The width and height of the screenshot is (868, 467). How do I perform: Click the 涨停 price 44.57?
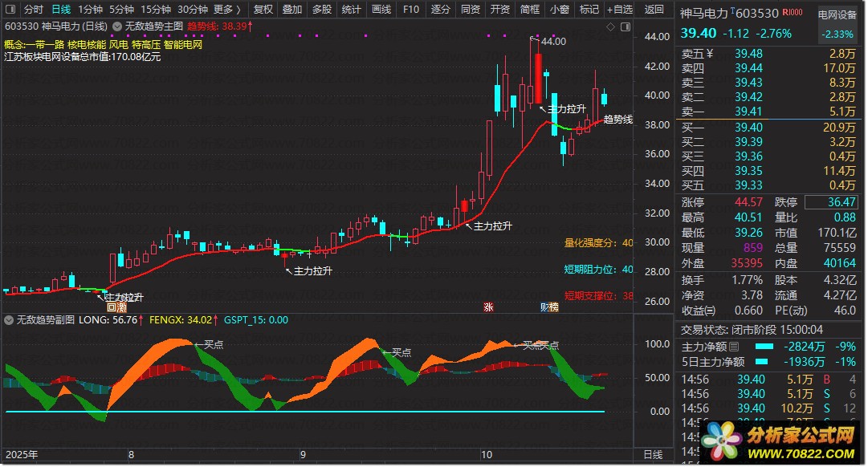coord(748,202)
